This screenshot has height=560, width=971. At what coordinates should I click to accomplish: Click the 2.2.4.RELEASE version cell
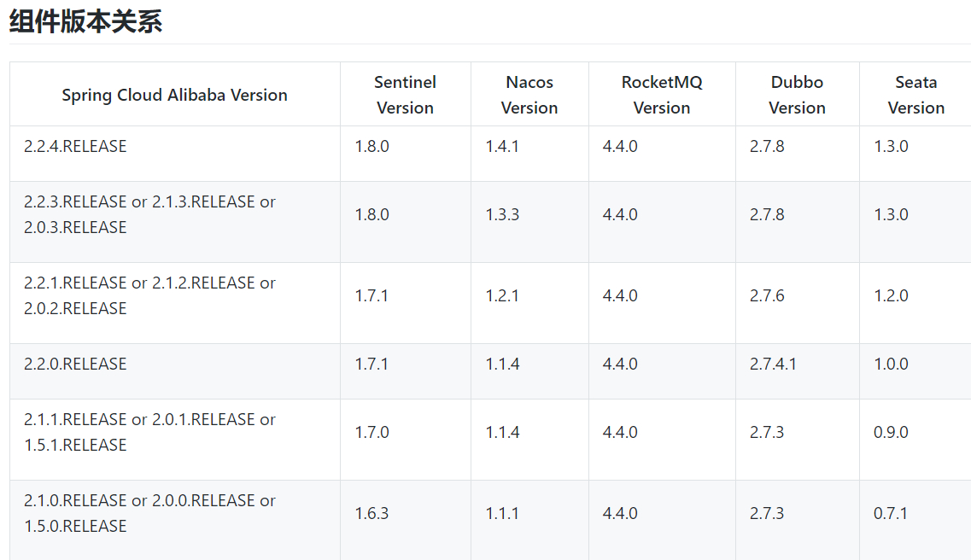tap(75, 147)
